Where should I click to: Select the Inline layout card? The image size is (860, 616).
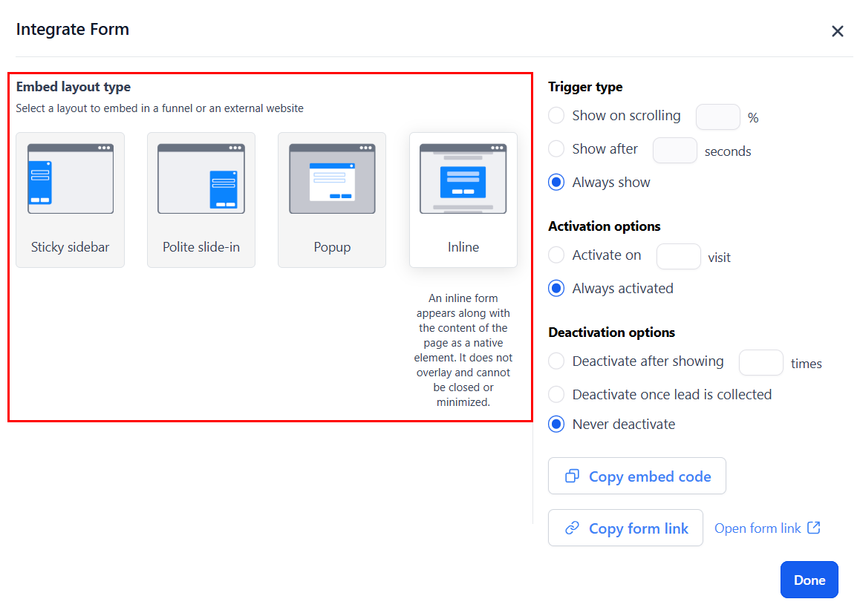tap(463, 200)
